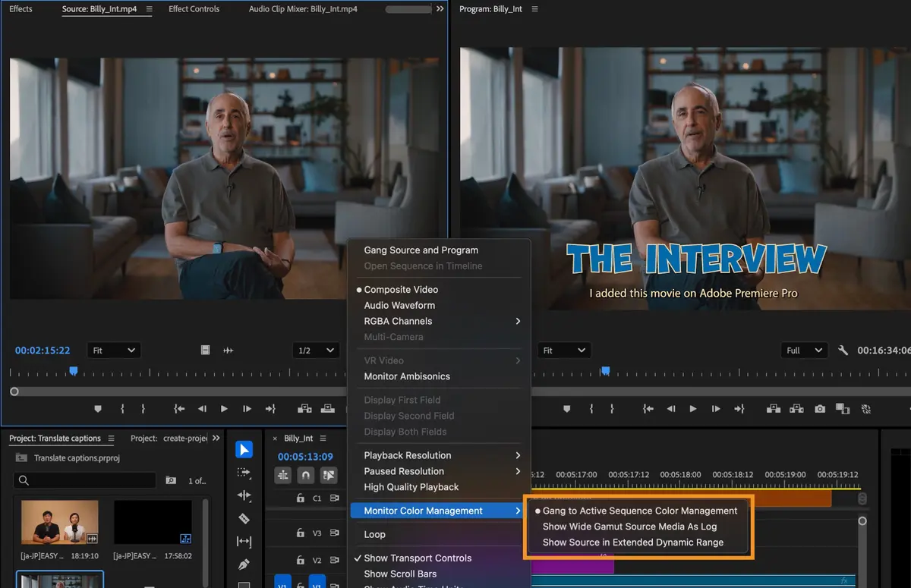Open Program monitor Full resolution dropdown

pyautogui.click(x=804, y=351)
